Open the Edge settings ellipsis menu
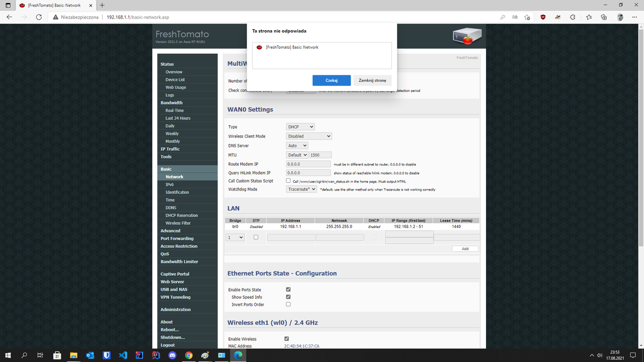The height and width of the screenshot is (362, 644). click(635, 17)
